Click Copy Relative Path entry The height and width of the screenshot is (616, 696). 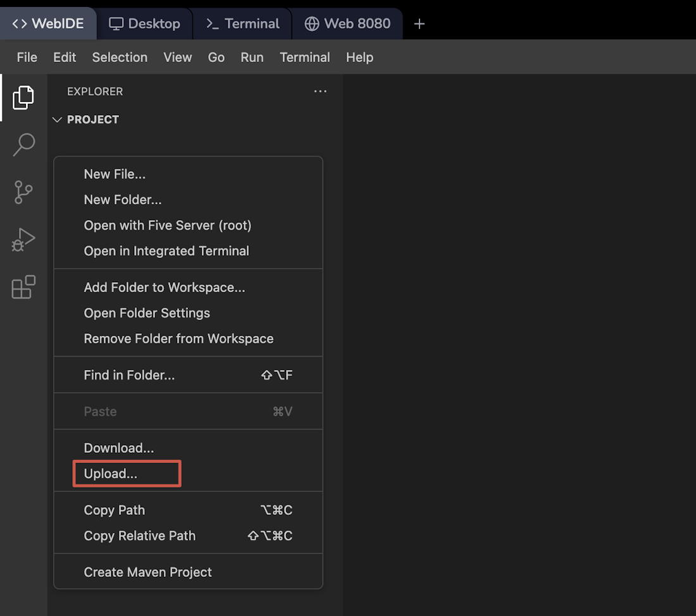[139, 535]
